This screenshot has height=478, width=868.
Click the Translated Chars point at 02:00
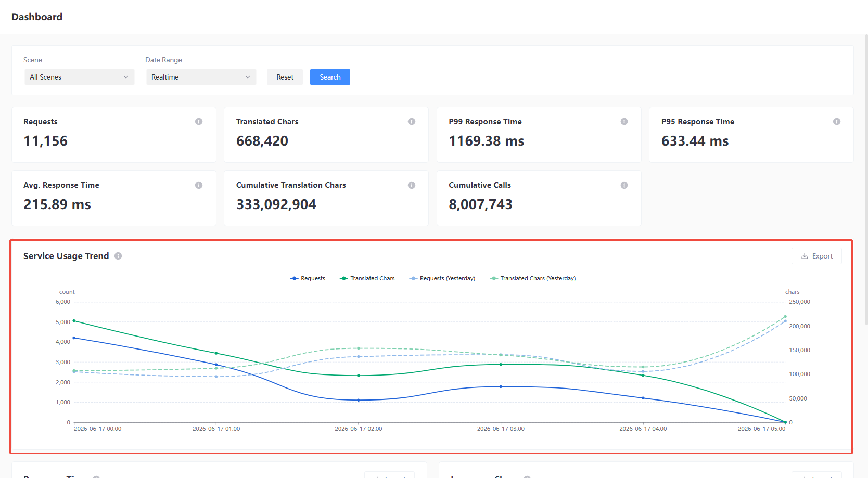point(359,376)
